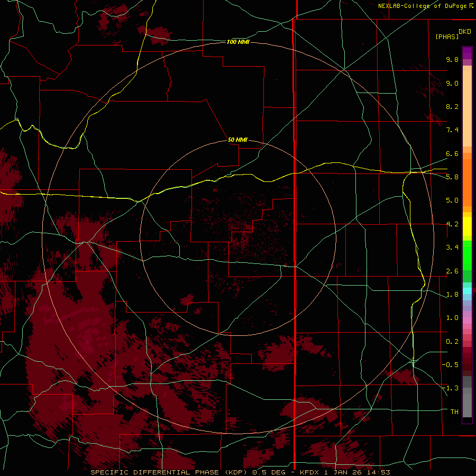Screen dimensions: 476x476
Task: Click the [PHAS] legend label
Action: [447, 37]
